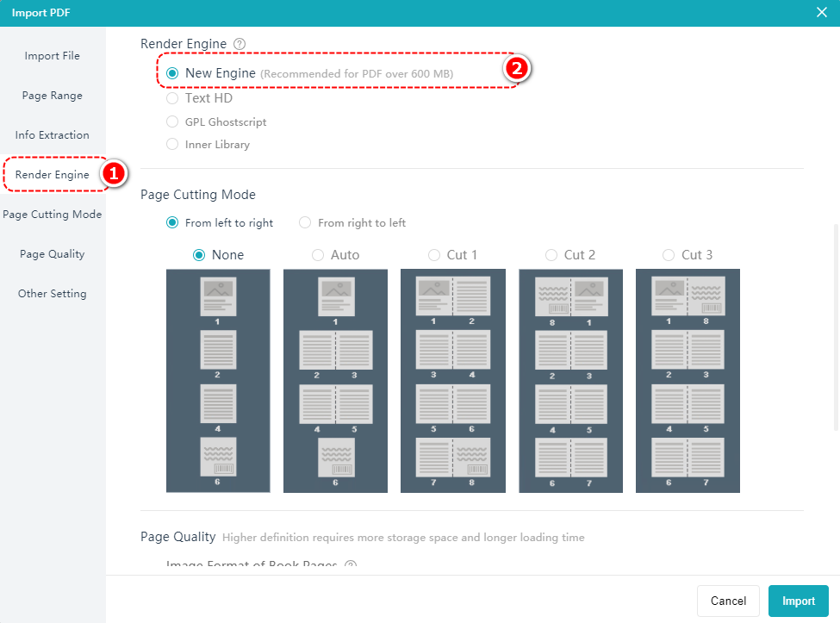
Task: Pick the Inner Library engine option
Action: pos(173,145)
